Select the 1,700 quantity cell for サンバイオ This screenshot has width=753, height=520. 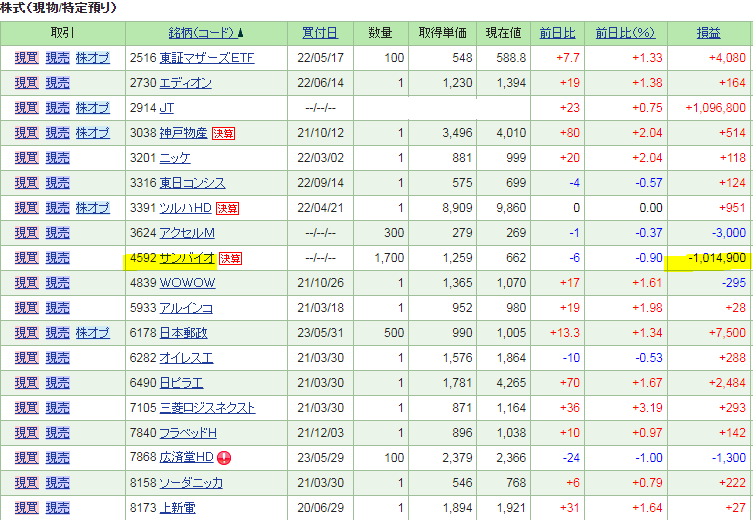pos(389,258)
